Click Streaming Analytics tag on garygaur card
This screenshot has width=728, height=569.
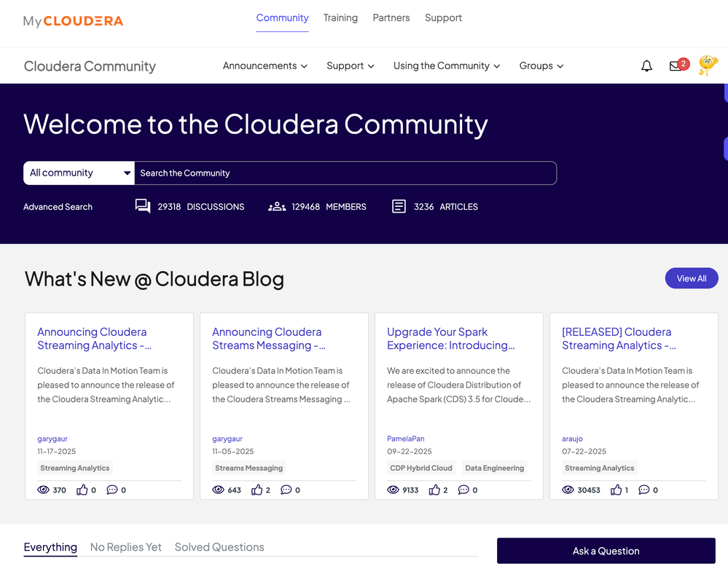(75, 468)
